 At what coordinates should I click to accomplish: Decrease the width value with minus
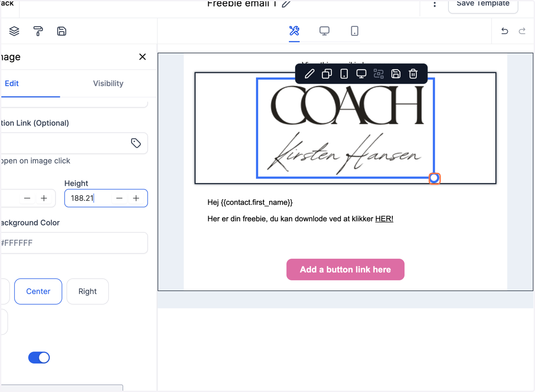[x=27, y=198]
